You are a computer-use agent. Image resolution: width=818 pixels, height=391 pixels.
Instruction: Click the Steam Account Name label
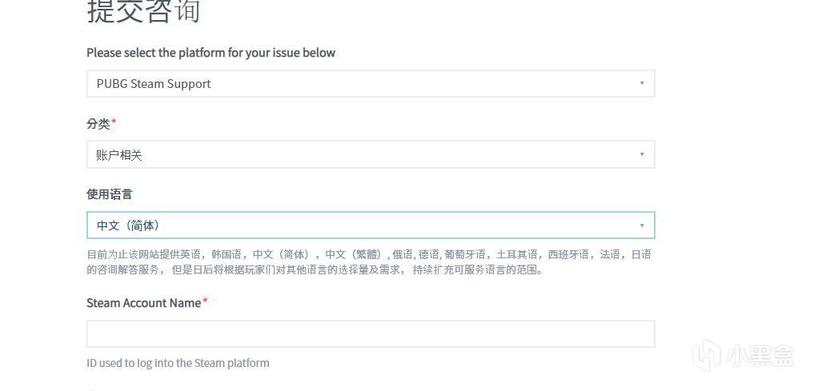pyautogui.click(x=143, y=303)
